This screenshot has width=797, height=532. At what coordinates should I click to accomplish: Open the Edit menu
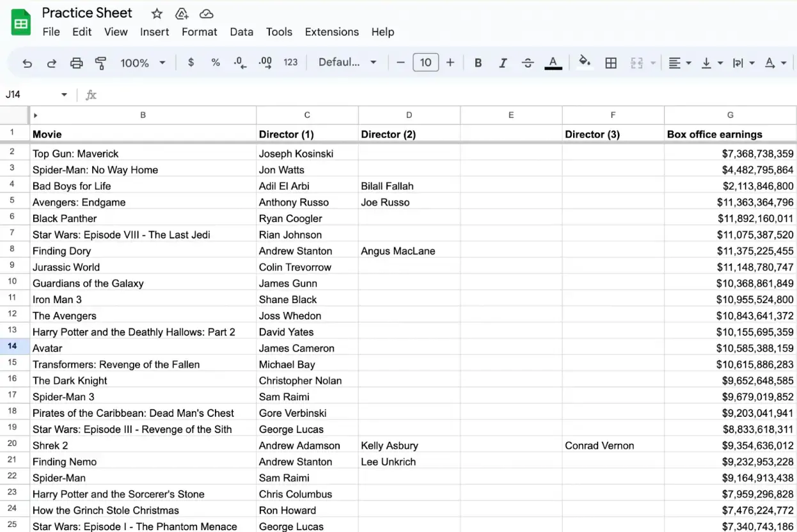[x=82, y=32]
